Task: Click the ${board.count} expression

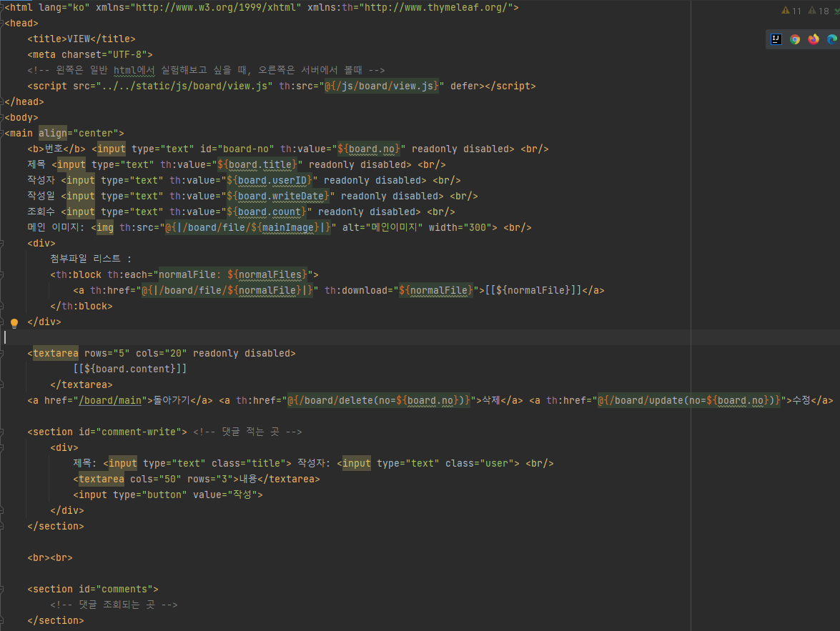Action: pos(266,212)
